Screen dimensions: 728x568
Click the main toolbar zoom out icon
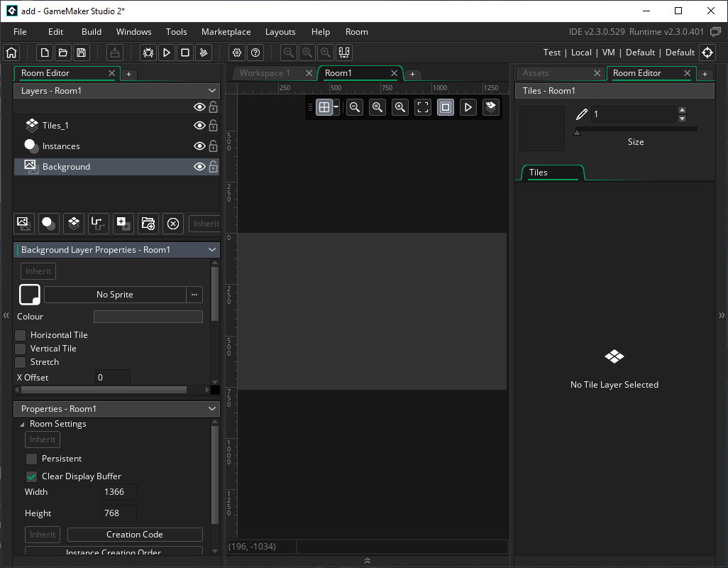tap(288, 53)
